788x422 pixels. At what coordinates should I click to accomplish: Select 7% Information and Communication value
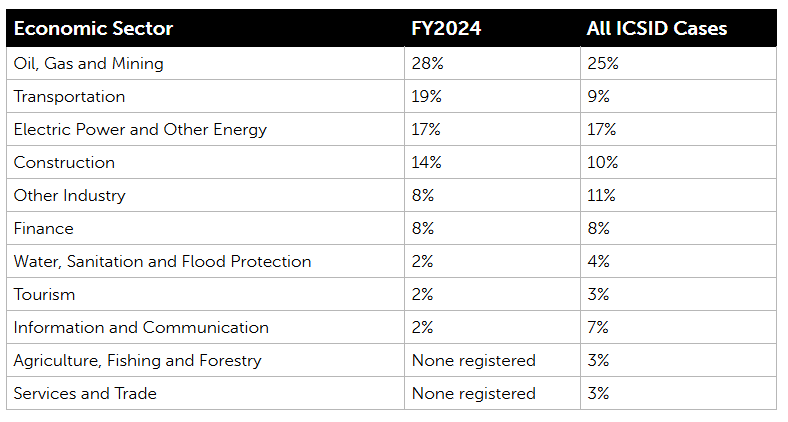598,328
